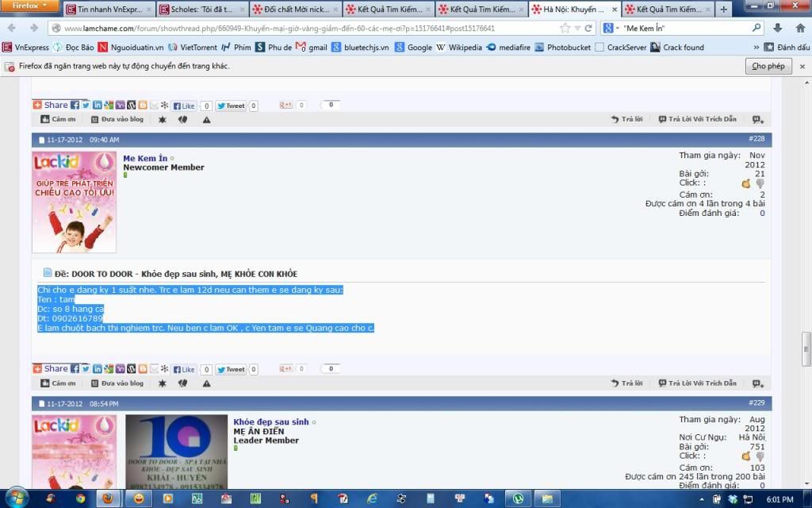
Task: Go to the Firefox home page
Action: (800, 28)
